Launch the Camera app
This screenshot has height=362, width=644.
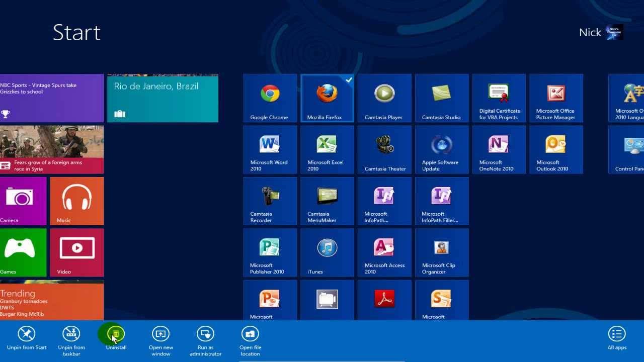pyautogui.click(x=23, y=201)
